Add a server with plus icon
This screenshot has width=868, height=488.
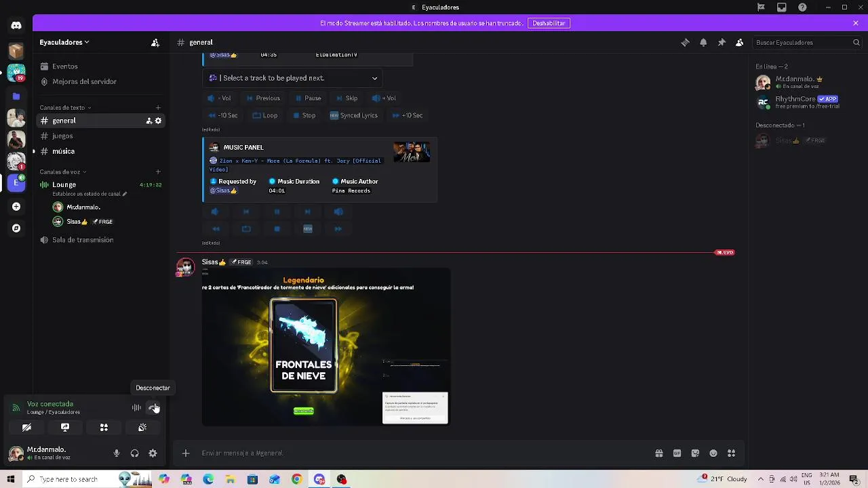(16, 207)
